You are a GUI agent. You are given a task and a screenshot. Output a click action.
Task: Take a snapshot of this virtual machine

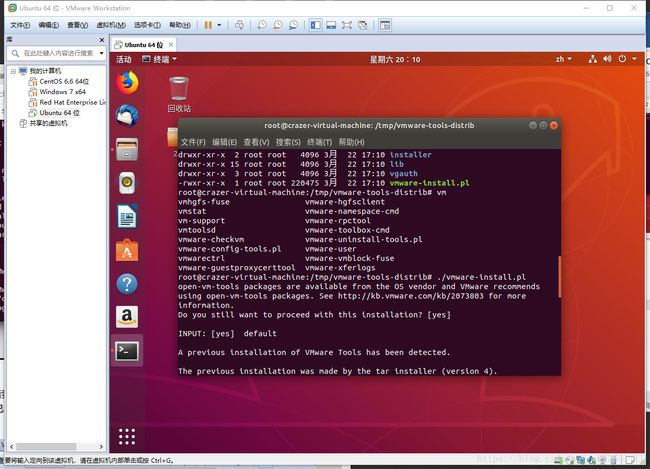click(262, 25)
